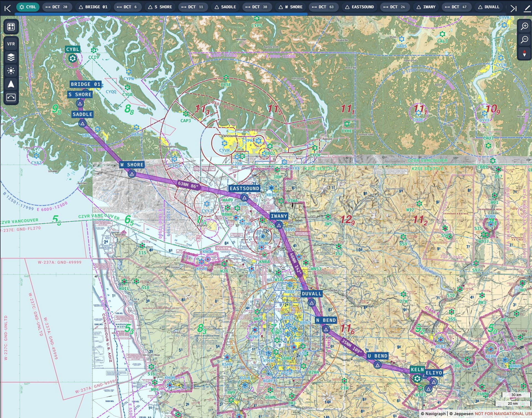Select the EASTSOUND waypoint in route bar
Viewport: 532px width, 418px height.
[x=359, y=7]
